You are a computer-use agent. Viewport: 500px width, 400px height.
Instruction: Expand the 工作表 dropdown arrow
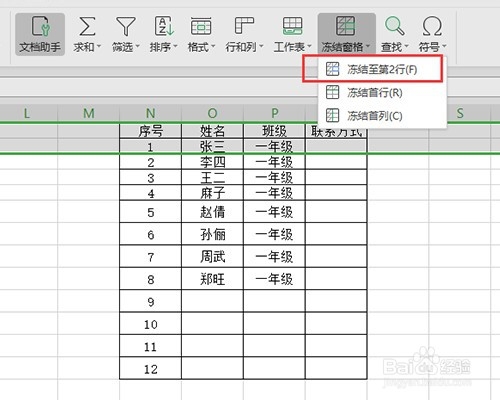point(309,47)
